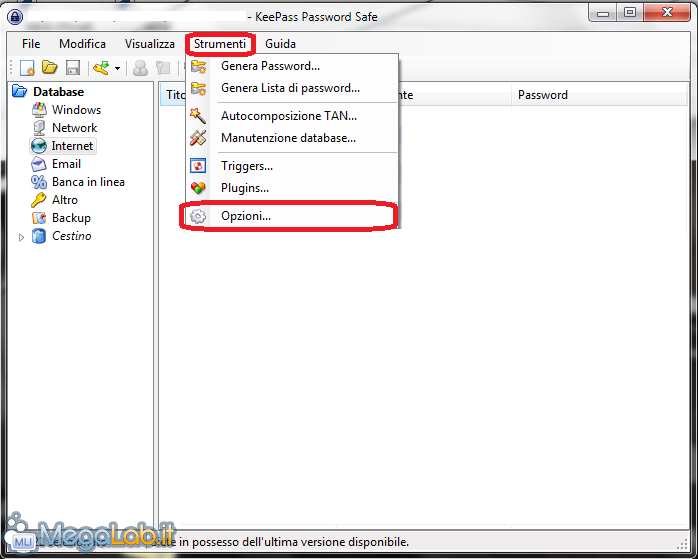Image resolution: width=698 pixels, height=559 pixels.
Task: Click the Email envelope icon
Action: [x=39, y=164]
